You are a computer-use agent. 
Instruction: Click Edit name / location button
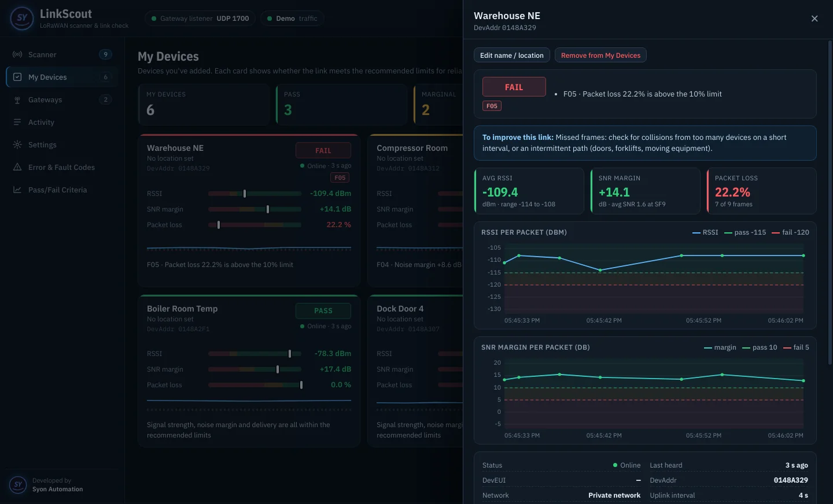click(x=512, y=55)
